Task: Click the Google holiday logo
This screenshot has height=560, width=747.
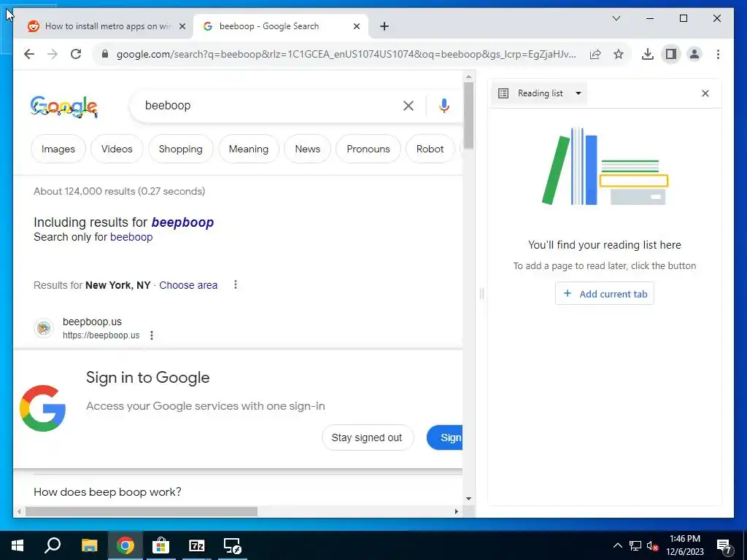Action: (64, 106)
